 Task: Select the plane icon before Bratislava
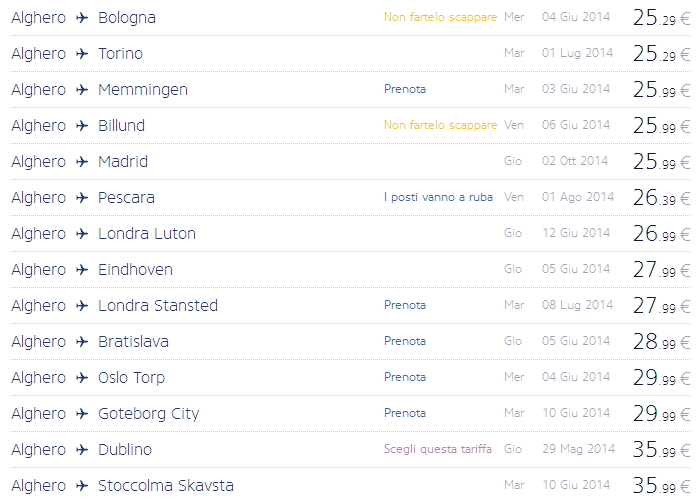click(82, 342)
